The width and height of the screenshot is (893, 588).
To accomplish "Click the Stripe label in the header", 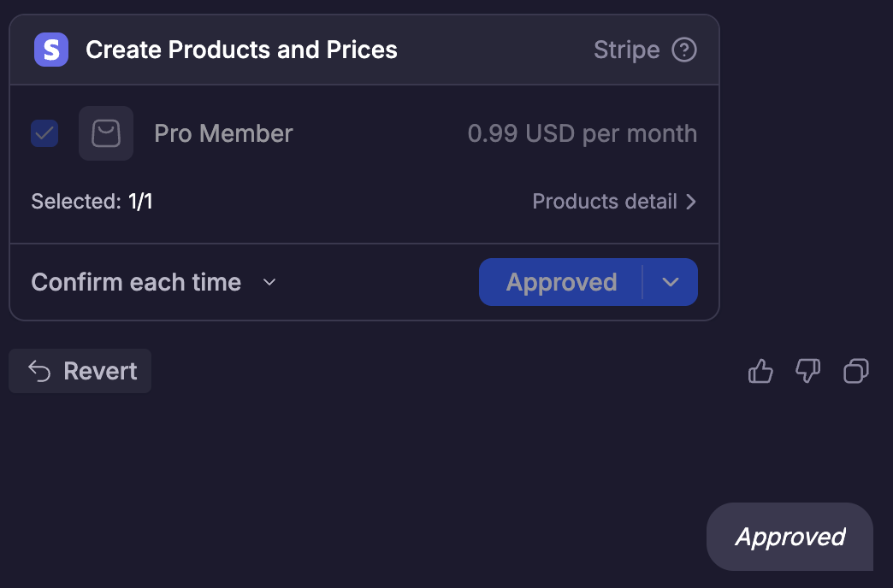I will [x=626, y=50].
